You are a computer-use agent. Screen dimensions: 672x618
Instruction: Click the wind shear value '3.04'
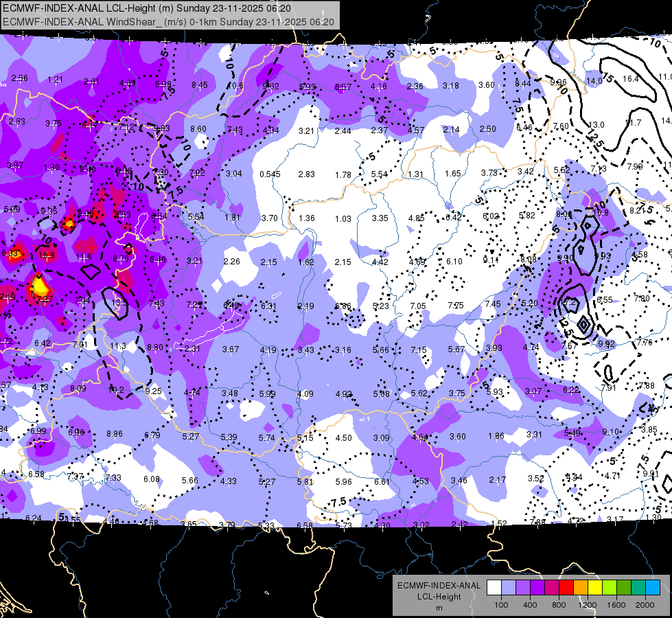coord(234,174)
